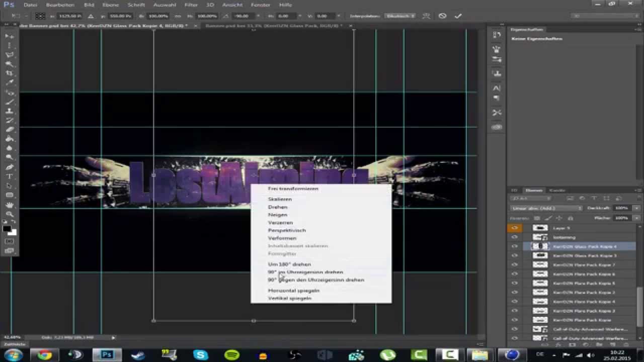
Task: Lock all for layer padlock icon
Action: [570, 218]
